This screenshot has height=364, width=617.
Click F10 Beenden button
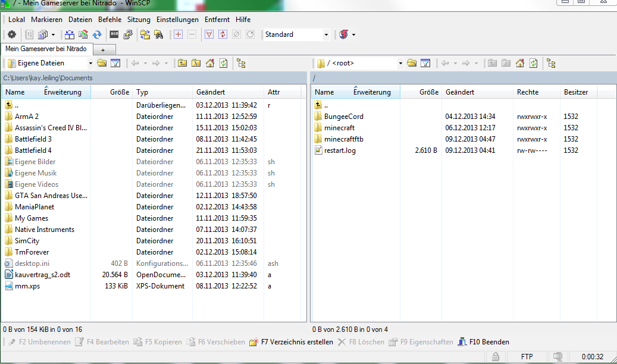click(484, 342)
